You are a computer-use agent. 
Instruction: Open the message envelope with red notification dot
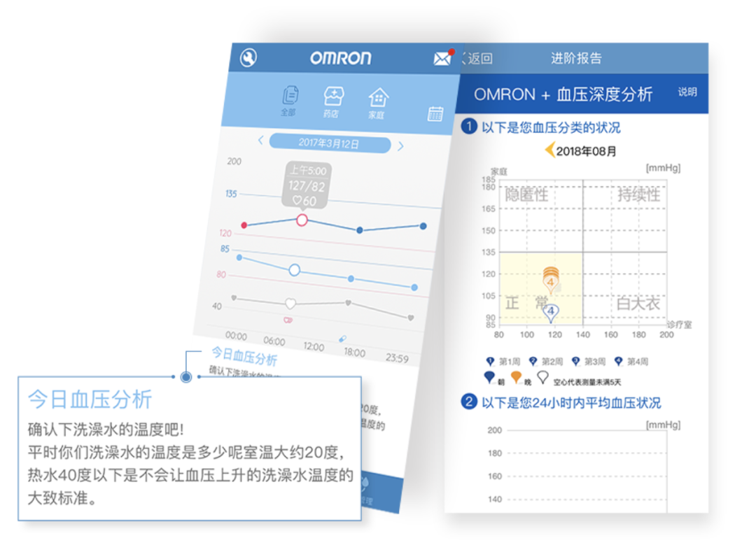click(443, 58)
